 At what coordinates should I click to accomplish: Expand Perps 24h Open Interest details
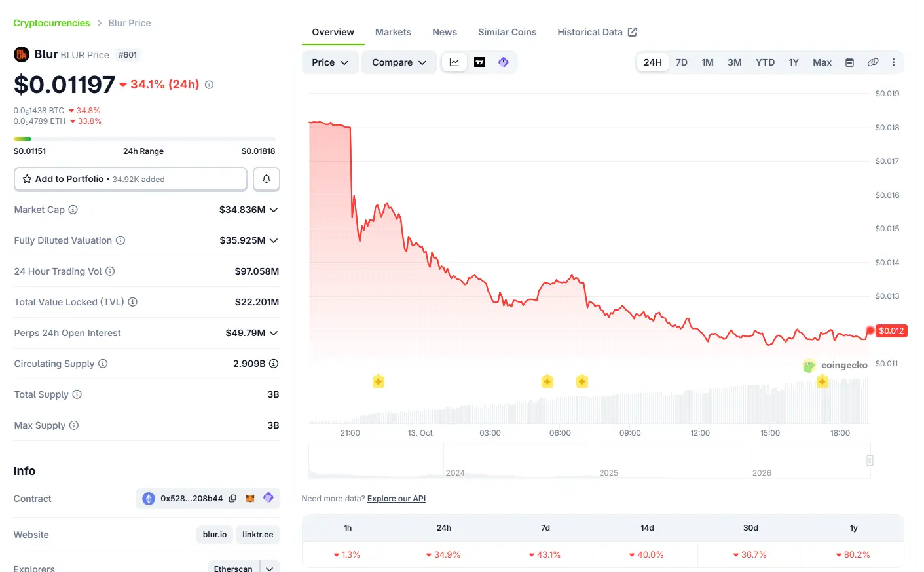point(274,333)
